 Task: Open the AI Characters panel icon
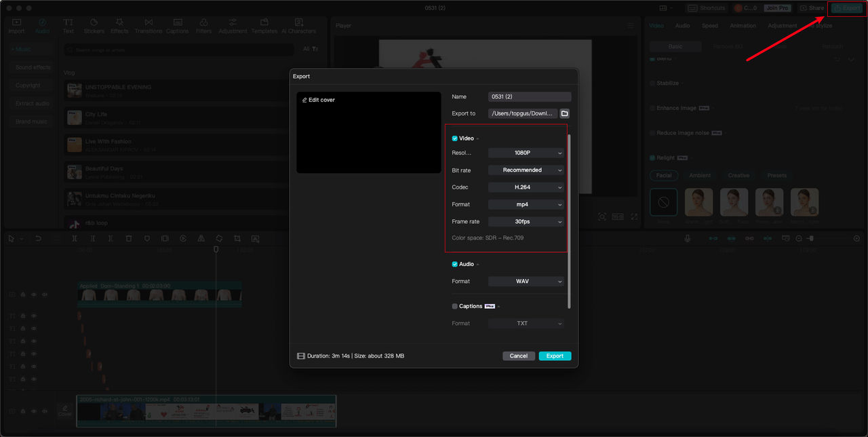point(298,22)
